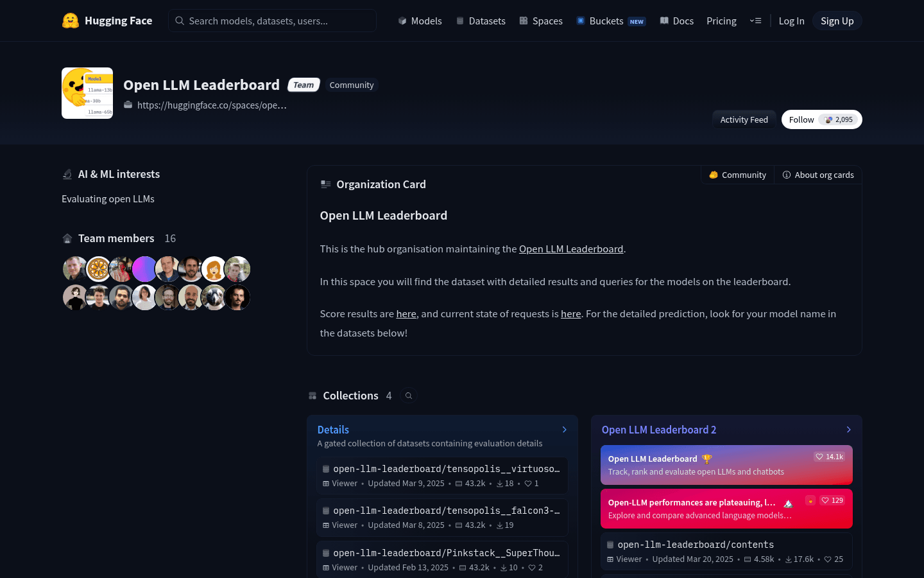Click Viewer on the tensopolis__falcon3 row
Screen dimensions: 924x578
click(340, 525)
